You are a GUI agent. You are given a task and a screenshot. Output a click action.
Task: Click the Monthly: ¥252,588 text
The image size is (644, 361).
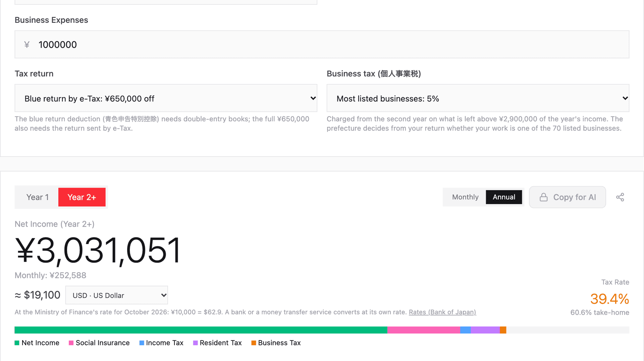click(x=50, y=276)
